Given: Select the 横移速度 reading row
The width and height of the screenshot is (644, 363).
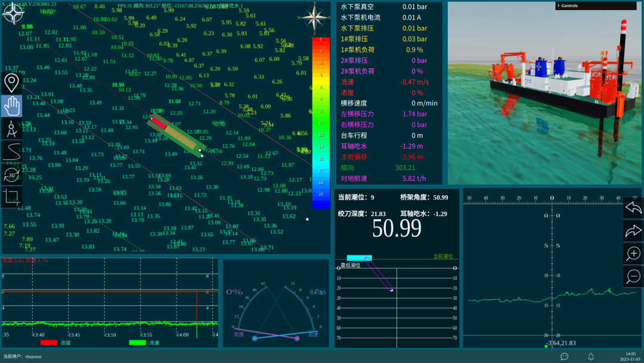Looking at the screenshot, I should point(389,103).
